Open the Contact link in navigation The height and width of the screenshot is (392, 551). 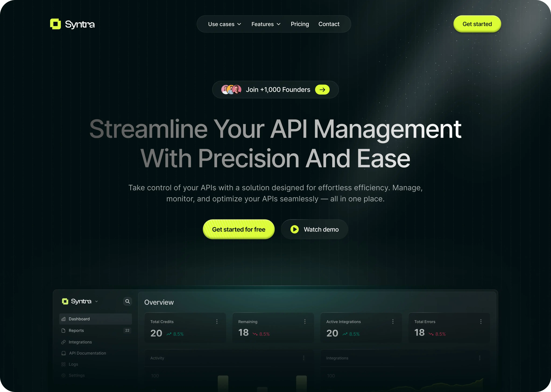point(329,24)
